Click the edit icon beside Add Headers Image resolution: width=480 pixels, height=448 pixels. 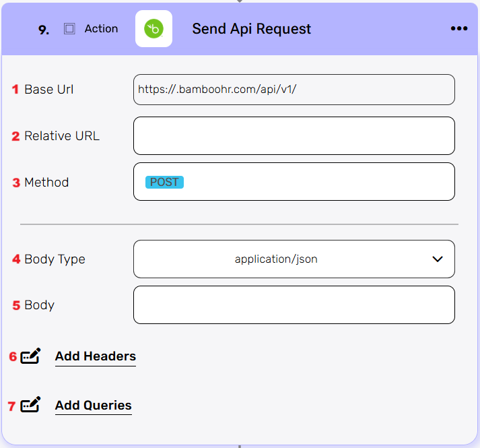tap(30, 356)
